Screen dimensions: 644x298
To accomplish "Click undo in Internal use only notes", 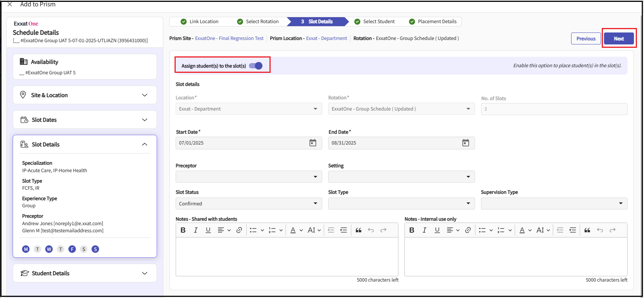I will [x=600, y=230].
